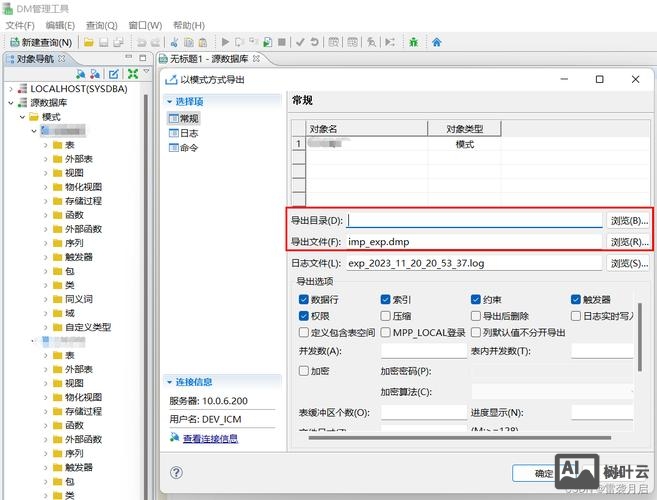
Task: Click the stop square toolbar icon
Action: (x=282, y=42)
